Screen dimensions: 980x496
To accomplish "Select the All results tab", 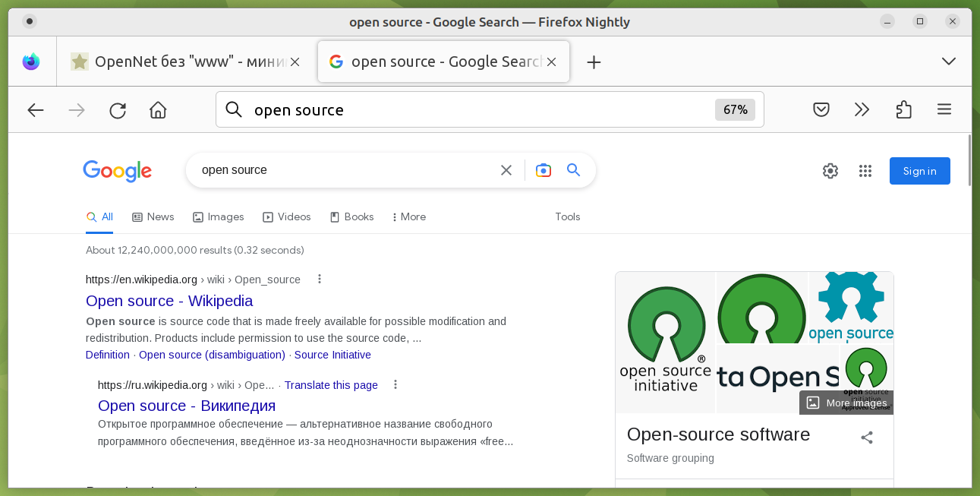I will pos(99,216).
